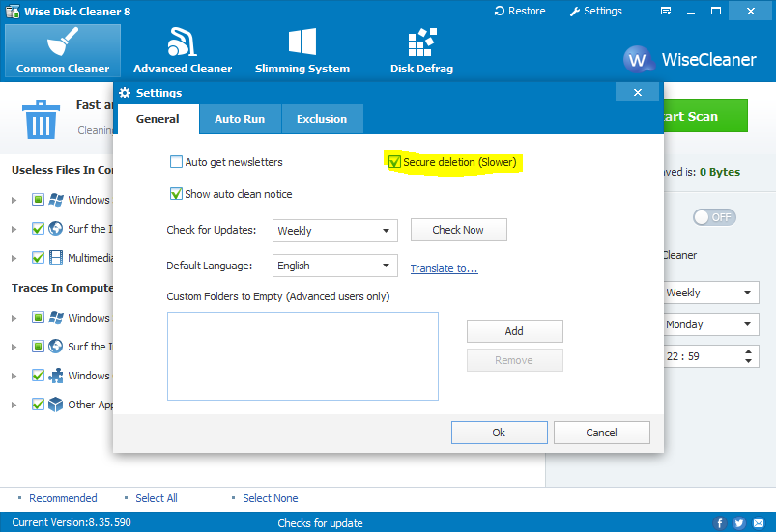This screenshot has height=532, width=776.
Task: Click the Settings dialog gear icon
Action: (x=126, y=93)
